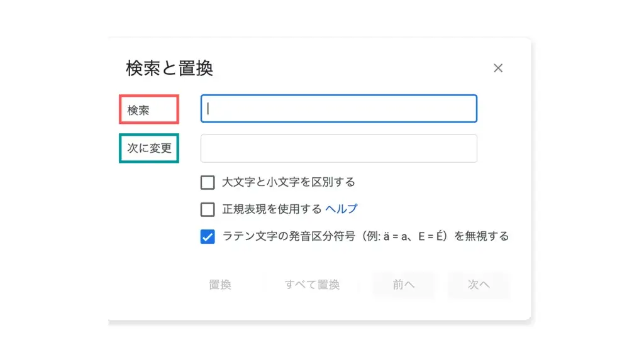Click the teal-outlined 次に変更 label
The height and width of the screenshot is (362, 644).
coord(149,148)
